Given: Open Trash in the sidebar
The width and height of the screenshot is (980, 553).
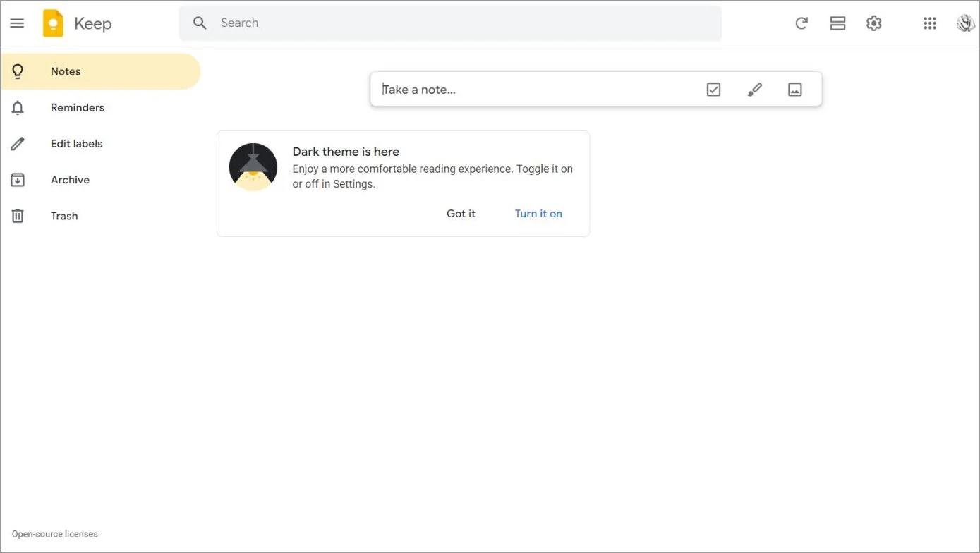Looking at the screenshot, I should [x=101, y=216].
